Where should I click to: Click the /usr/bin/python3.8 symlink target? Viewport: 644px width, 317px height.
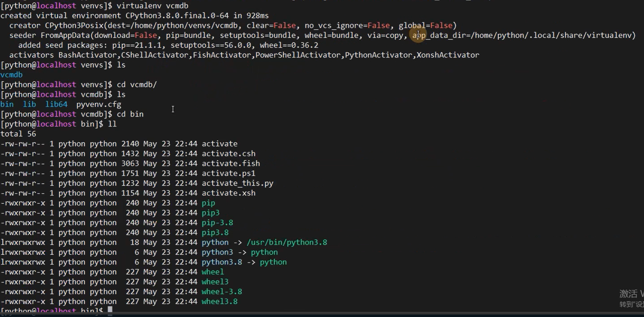tap(287, 242)
